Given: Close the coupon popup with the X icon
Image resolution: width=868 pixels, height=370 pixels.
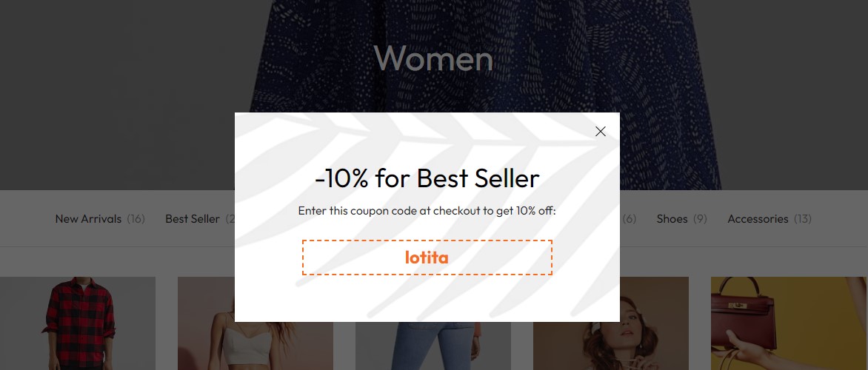Looking at the screenshot, I should (x=601, y=132).
